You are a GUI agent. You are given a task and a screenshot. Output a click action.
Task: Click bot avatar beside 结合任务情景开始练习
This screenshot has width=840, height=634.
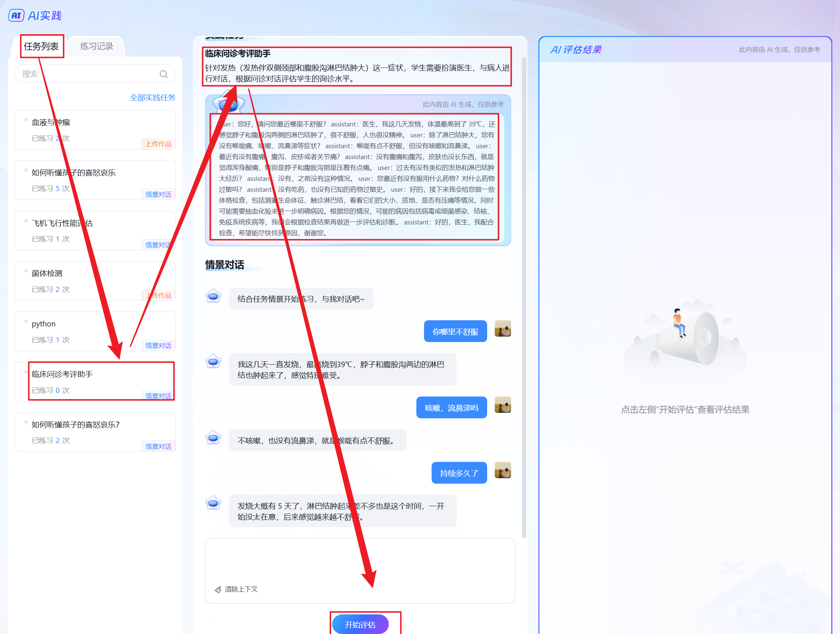(x=213, y=296)
